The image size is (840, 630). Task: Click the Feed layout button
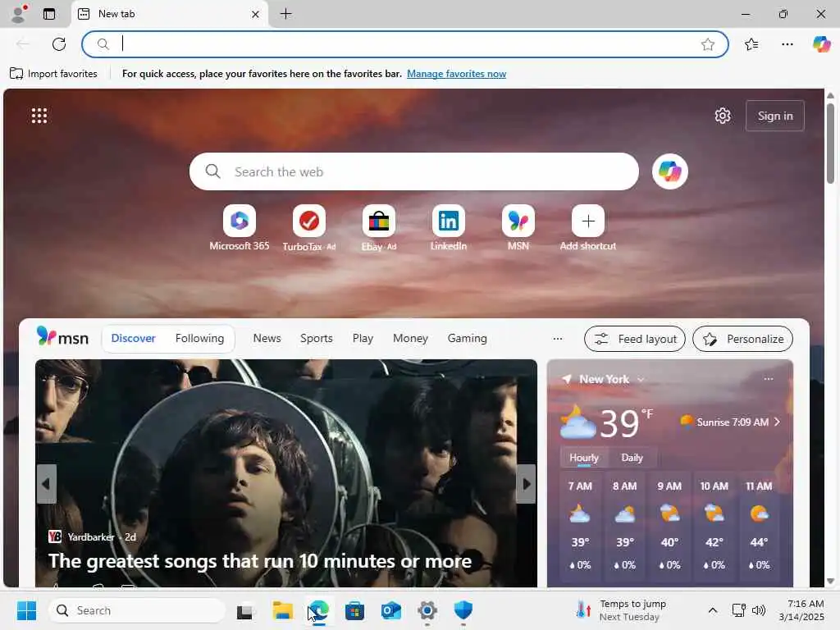[635, 339]
